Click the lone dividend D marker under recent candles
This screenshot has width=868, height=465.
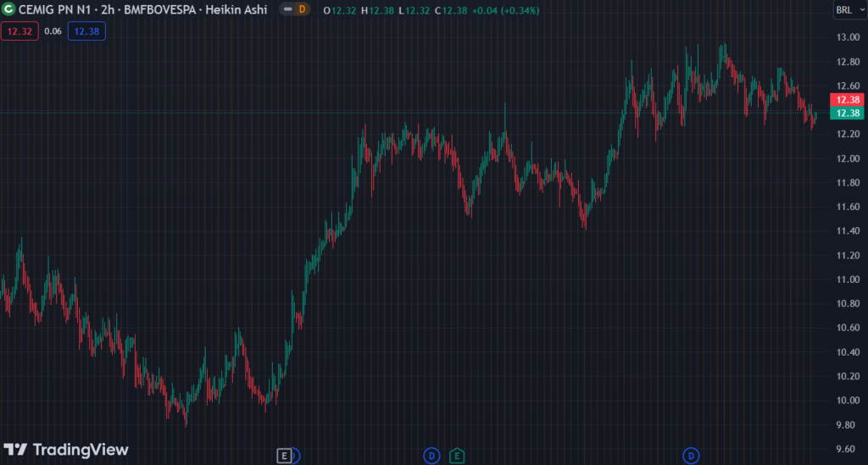pos(691,457)
